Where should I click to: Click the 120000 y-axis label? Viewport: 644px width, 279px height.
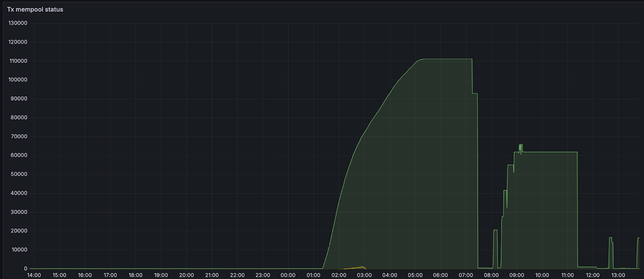[18, 42]
